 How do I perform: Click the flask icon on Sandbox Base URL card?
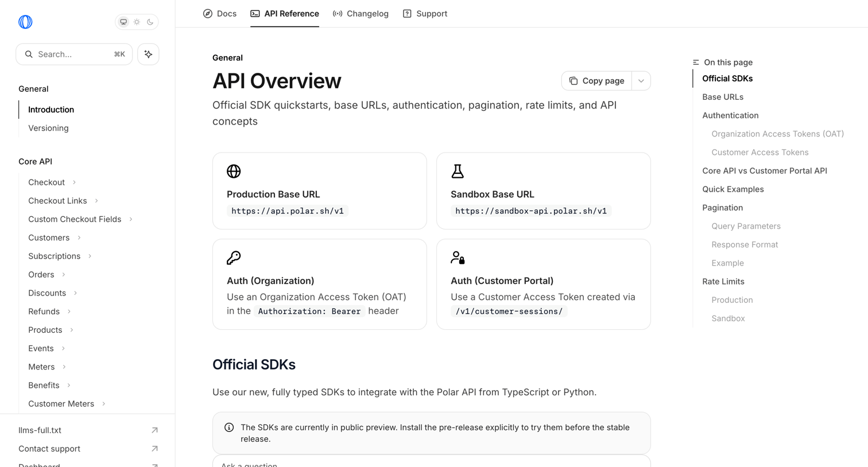(458, 171)
